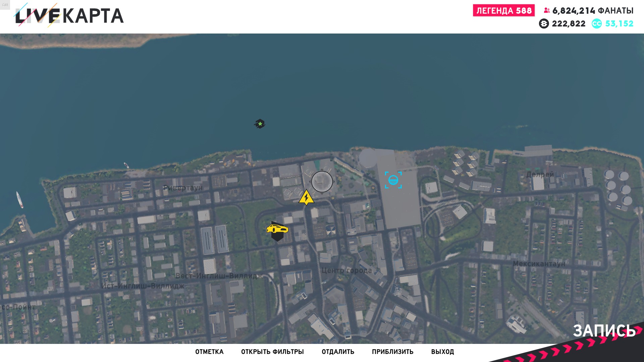Screen dimensions: 644x362
Task: Select the yellow lightning bolt event icon
Action: coord(306,198)
